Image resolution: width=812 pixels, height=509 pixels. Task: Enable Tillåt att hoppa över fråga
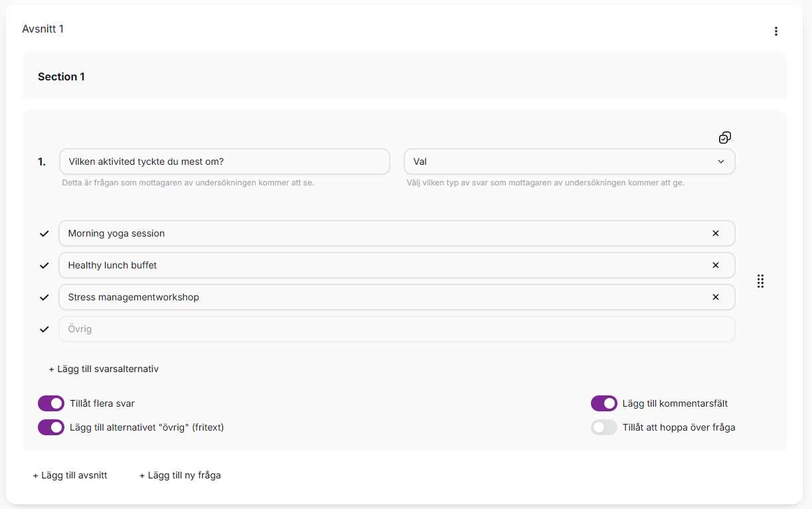click(x=604, y=427)
